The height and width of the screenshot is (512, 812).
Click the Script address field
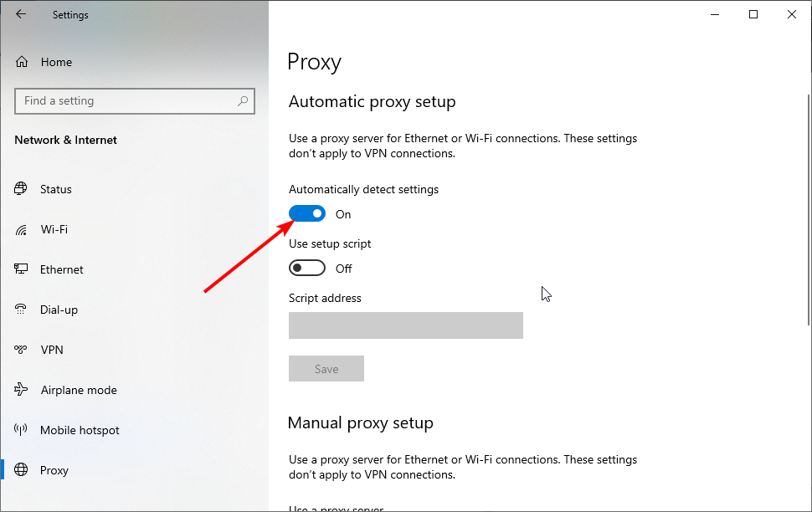(405, 325)
